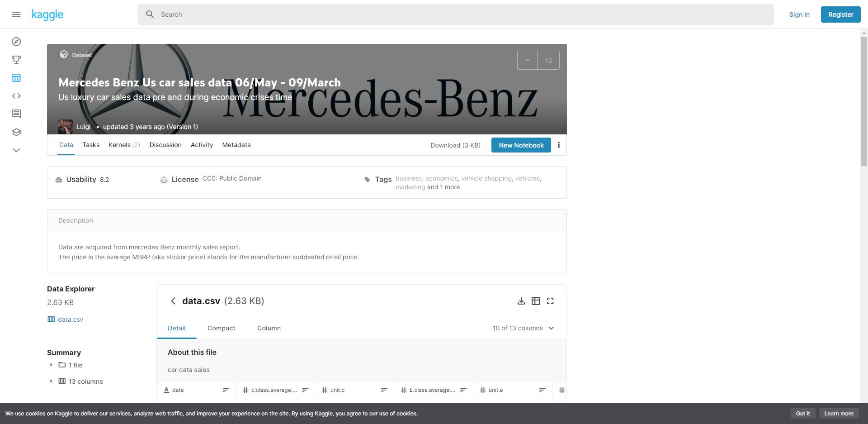Go to Kaggle home via logo

[47, 14]
